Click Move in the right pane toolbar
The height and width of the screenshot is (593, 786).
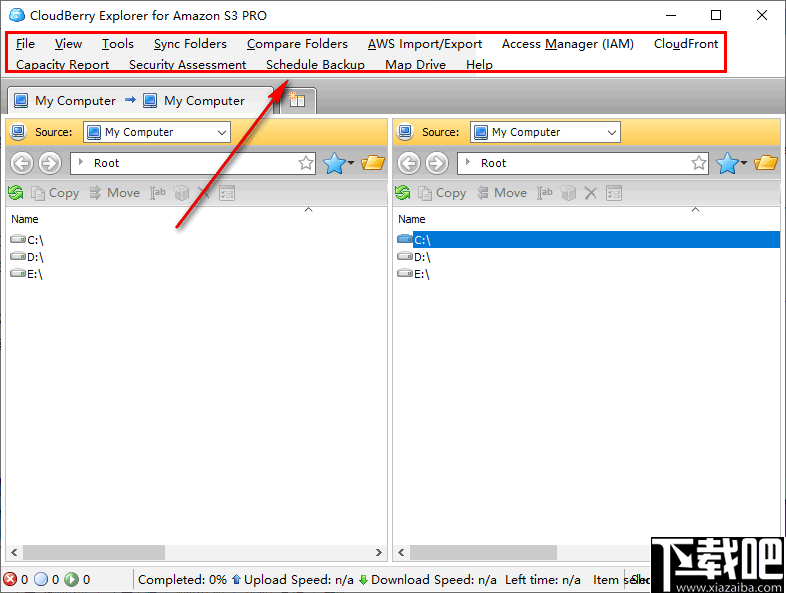[x=501, y=193]
